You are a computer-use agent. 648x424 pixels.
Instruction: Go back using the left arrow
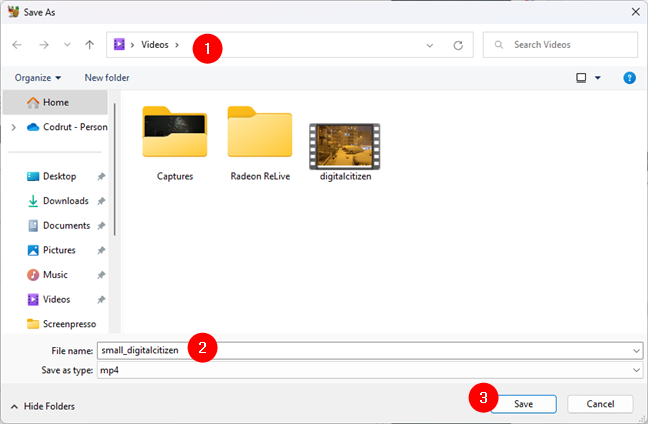click(x=17, y=45)
